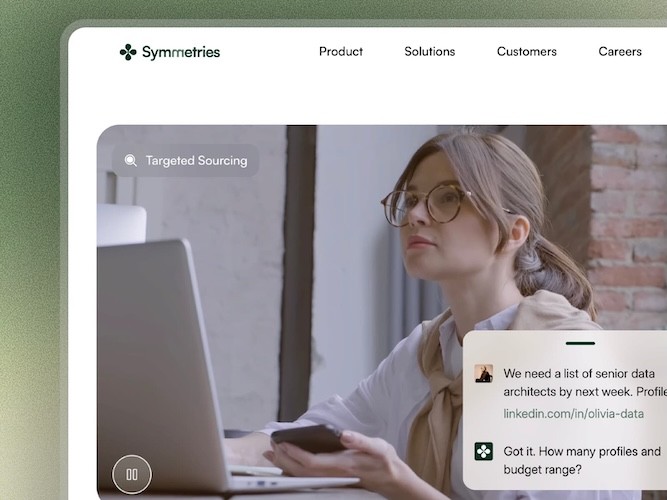
Task: Go to the Customers page
Action: point(527,51)
